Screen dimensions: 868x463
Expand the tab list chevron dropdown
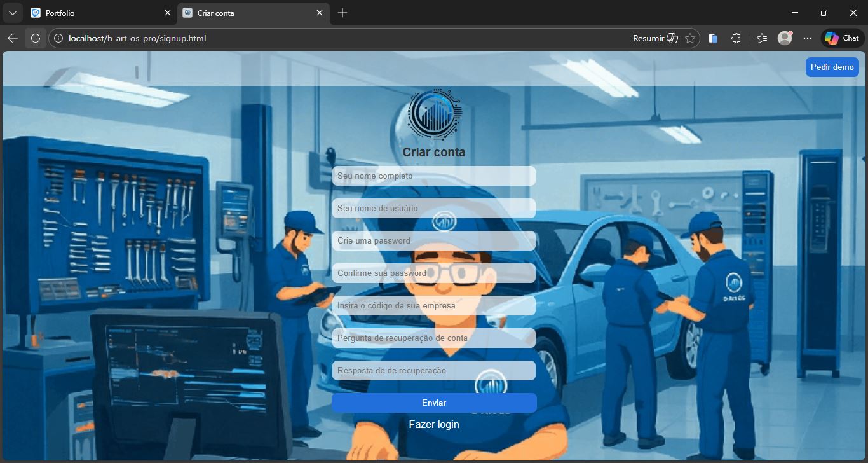[12, 13]
